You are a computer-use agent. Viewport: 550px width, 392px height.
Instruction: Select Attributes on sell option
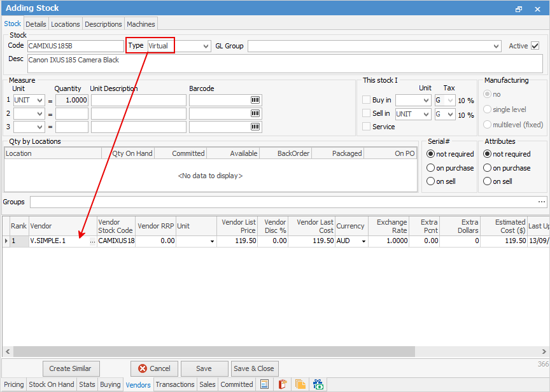[487, 181]
